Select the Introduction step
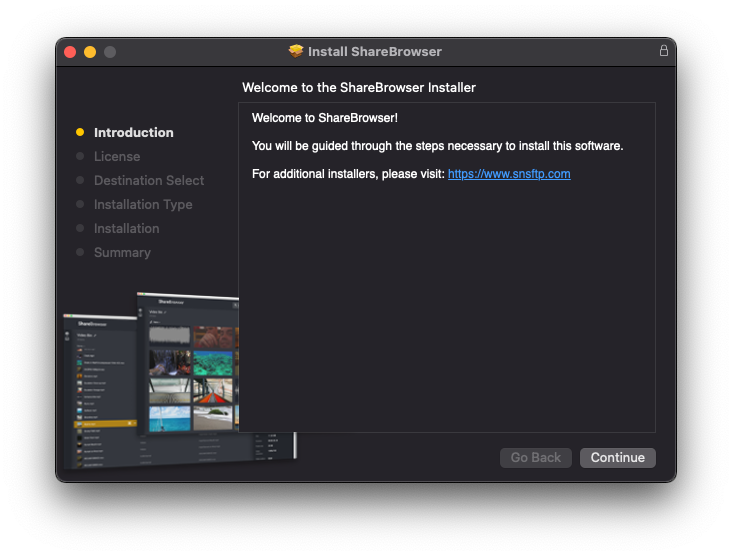The width and height of the screenshot is (732, 556). click(x=134, y=133)
